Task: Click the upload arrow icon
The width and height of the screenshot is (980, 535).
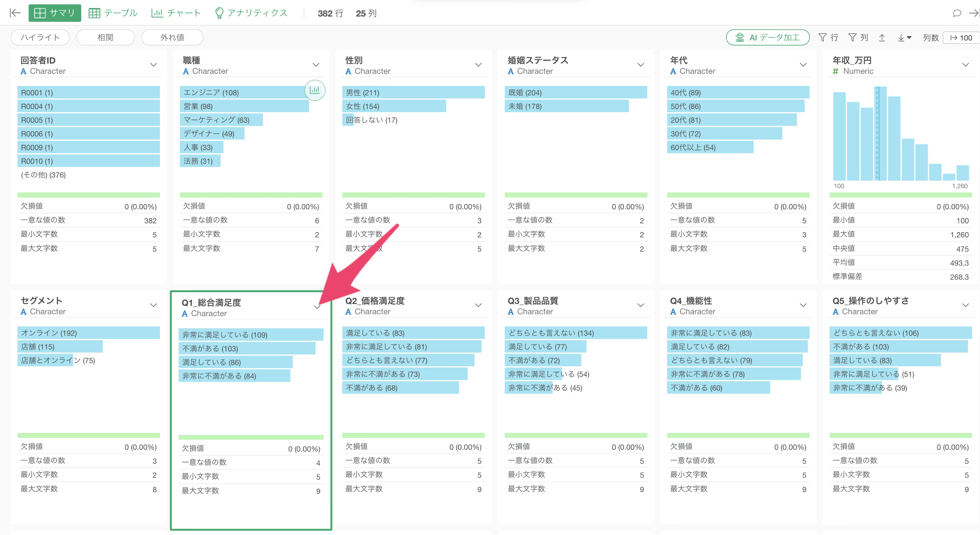Action: point(882,37)
